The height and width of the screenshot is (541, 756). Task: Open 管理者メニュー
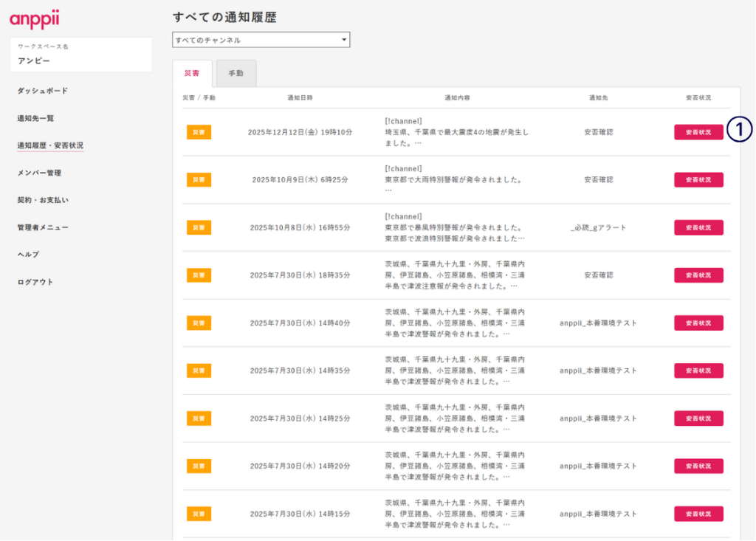coord(43,227)
